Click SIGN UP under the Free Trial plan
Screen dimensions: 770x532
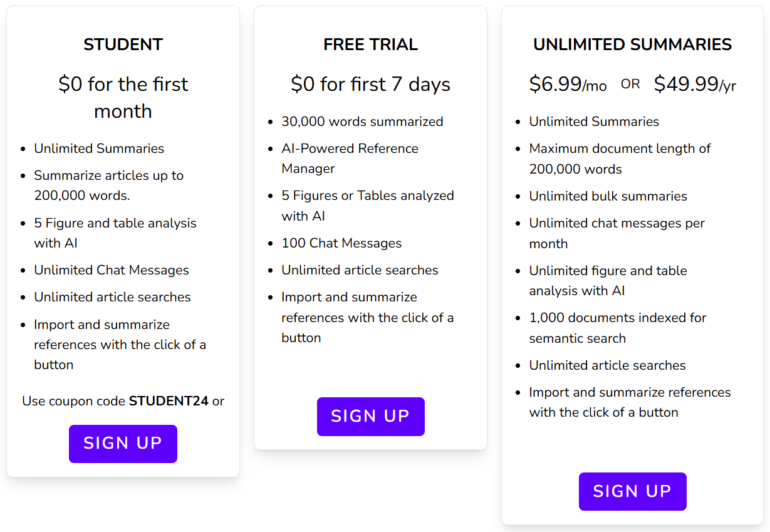click(x=371, y=416)
